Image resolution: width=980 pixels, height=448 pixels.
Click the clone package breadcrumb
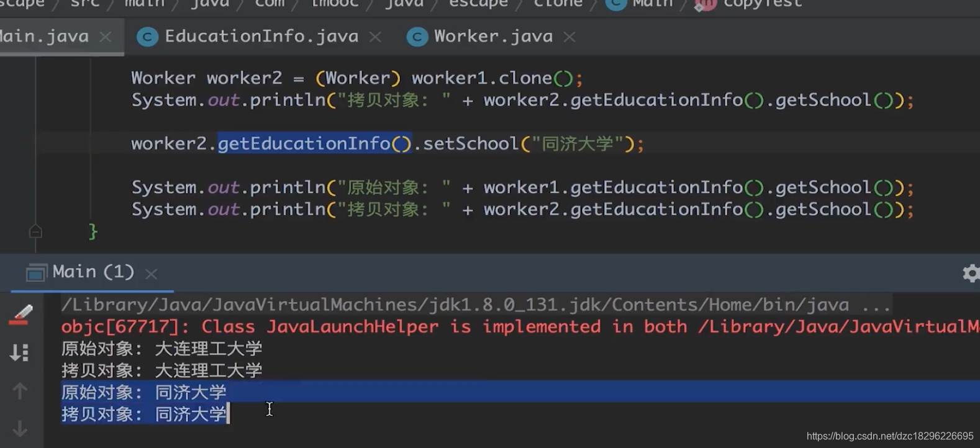[x=558, y=4]
